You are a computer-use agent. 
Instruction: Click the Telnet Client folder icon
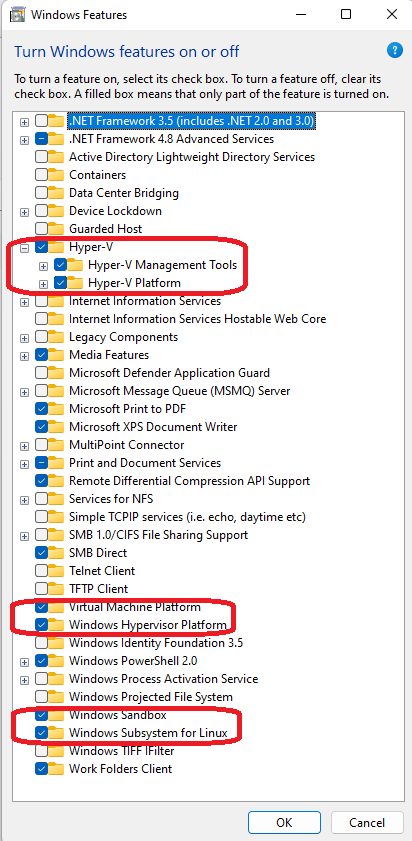(x=56, y=571)
